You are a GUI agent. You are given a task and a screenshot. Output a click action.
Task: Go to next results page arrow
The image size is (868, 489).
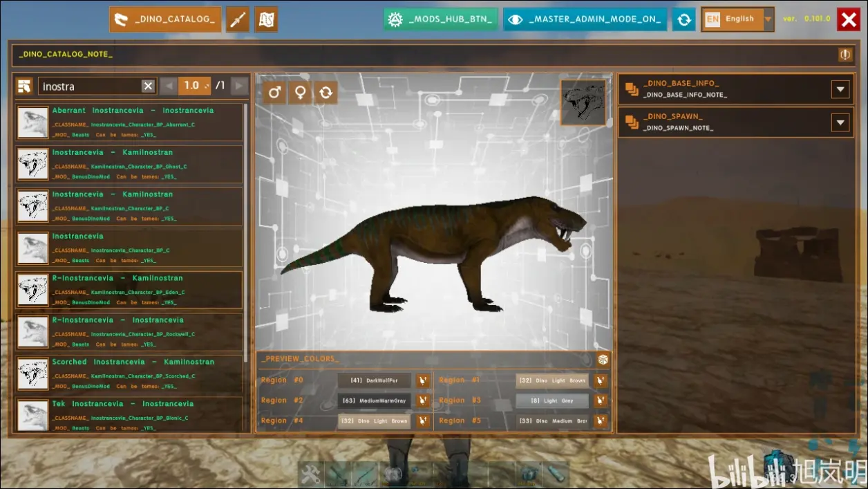[239, 86]
